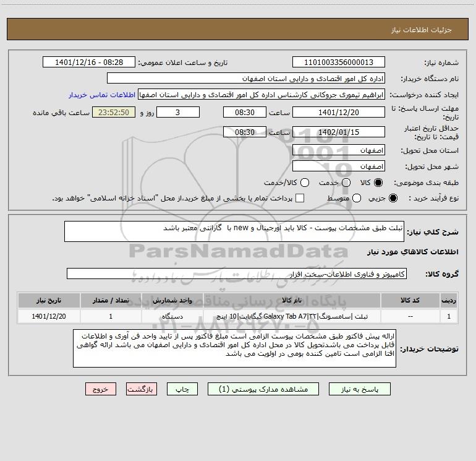This screenshot has height=461, width=476.
Task: Click the تاریخ نیاز column header
Action: tap(49, 301)
